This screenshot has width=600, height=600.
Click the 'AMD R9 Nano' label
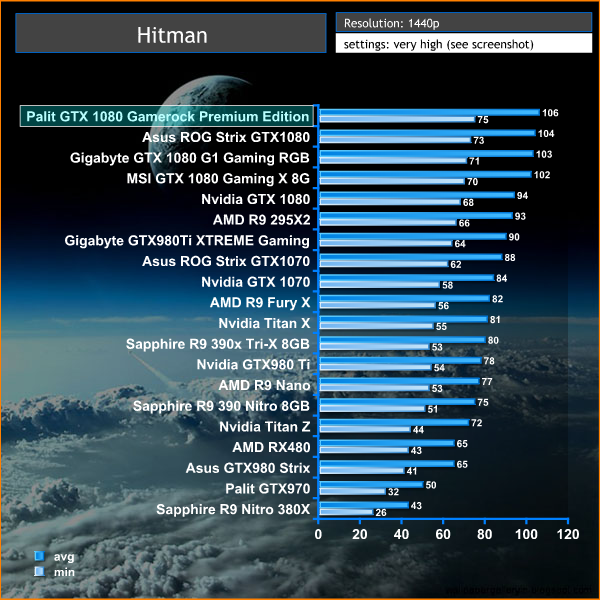click(264, 385)
